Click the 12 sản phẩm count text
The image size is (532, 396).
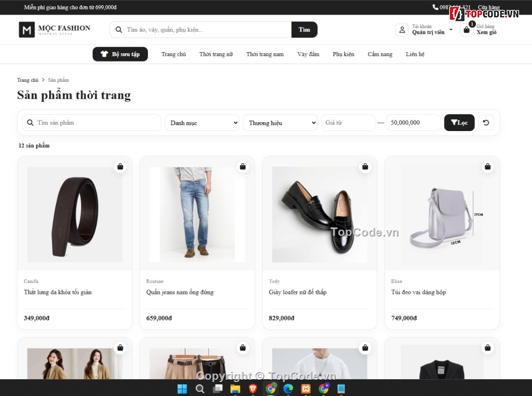click(x=34, y=146)
